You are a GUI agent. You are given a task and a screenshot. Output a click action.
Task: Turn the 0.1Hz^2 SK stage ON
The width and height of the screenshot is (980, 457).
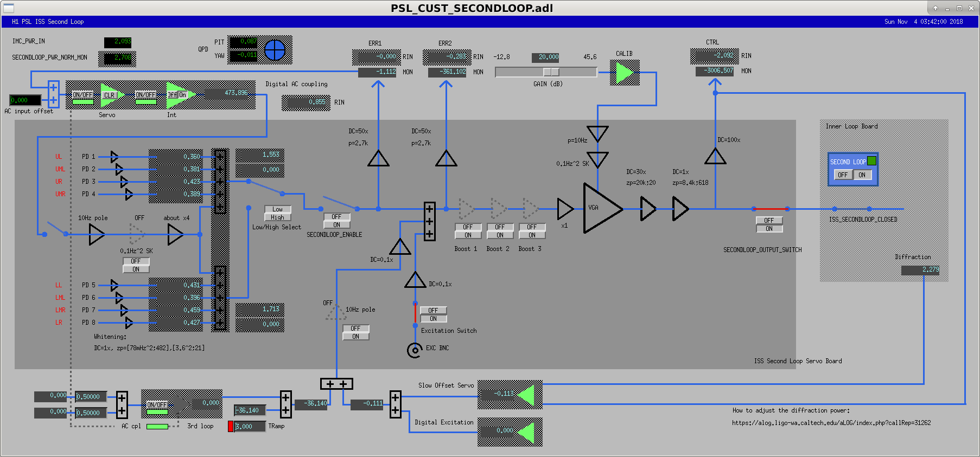(x=136, y=269)
